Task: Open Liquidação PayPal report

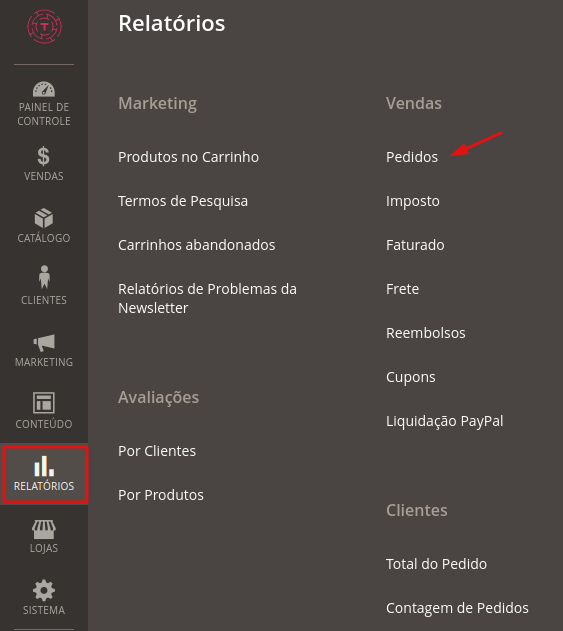Action: pos(444,421)
